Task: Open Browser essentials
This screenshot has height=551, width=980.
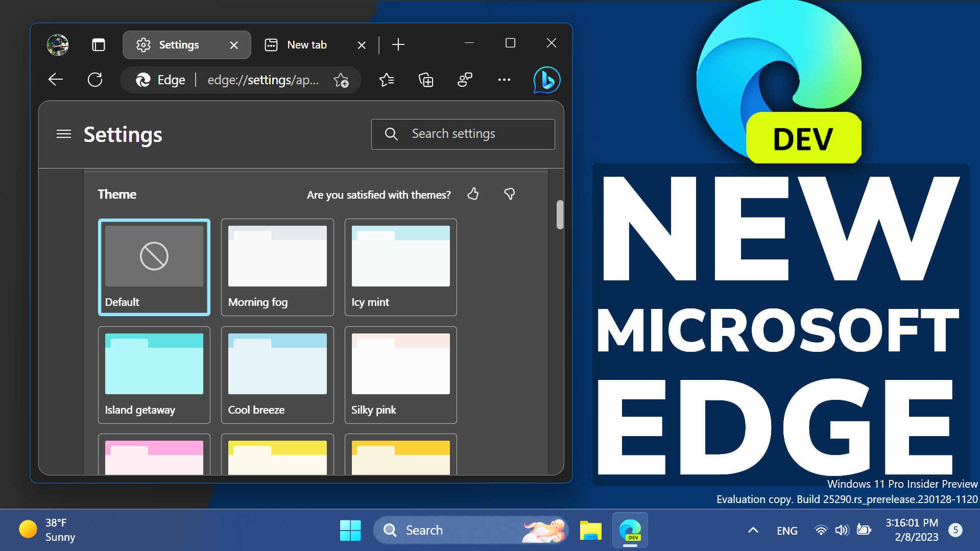Action: [464, 80]
